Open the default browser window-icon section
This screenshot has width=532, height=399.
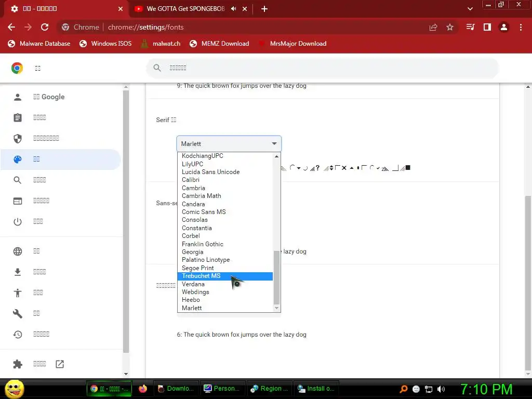(x=18, y=201)
